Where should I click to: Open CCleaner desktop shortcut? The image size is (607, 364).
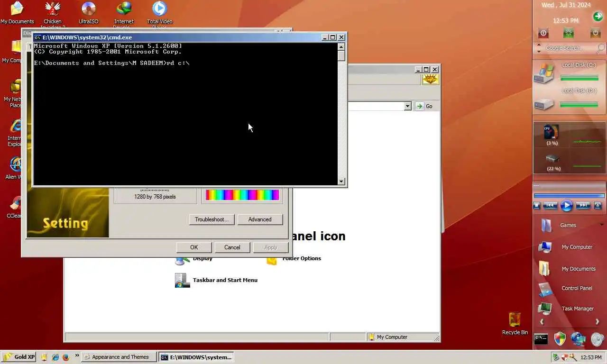click(15, 207)
